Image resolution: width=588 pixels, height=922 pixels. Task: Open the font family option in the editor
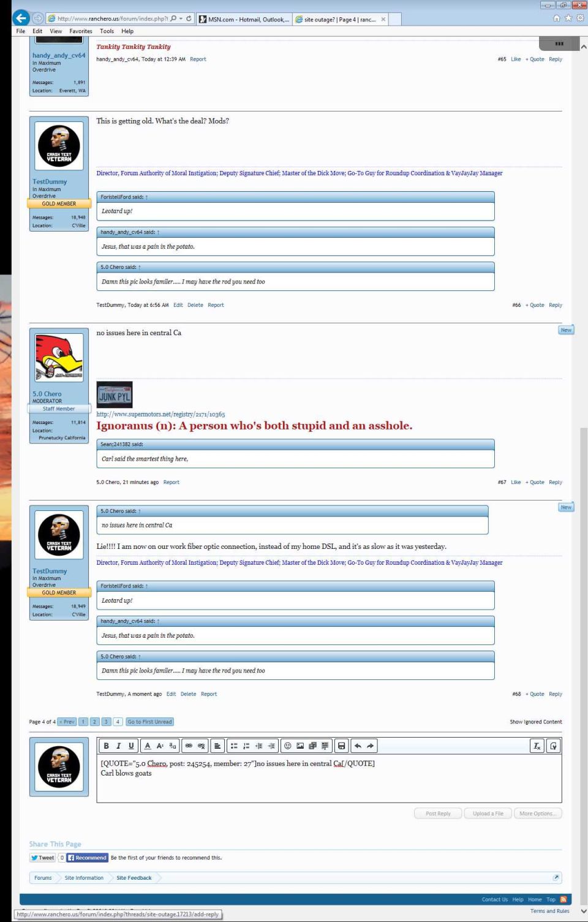[173, 746]
